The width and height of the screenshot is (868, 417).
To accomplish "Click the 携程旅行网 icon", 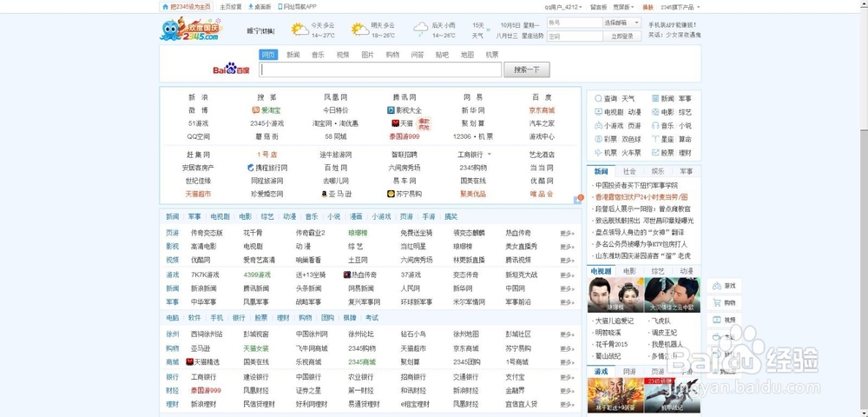I will (251, 168).
